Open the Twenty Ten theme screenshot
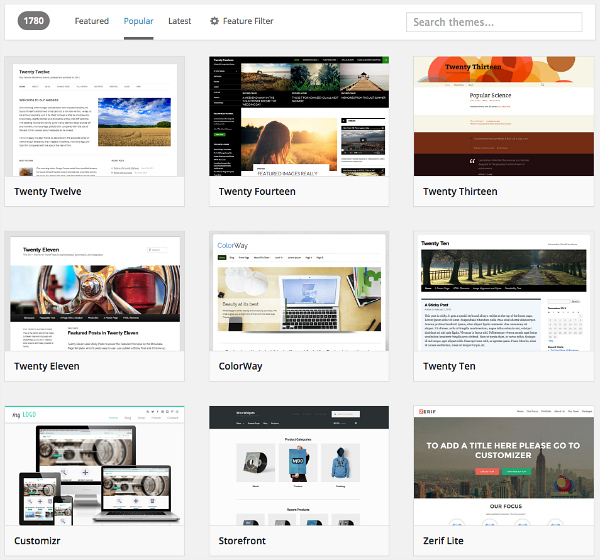Screen dimensions: 600x560 (504, 291)
